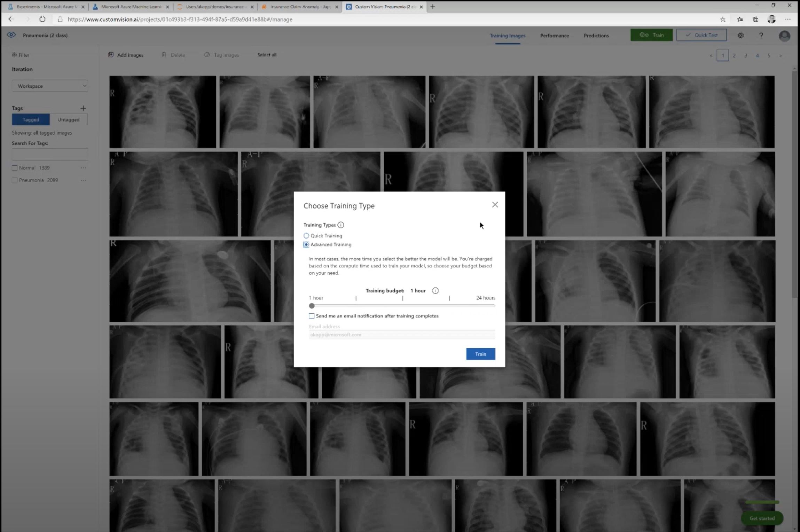The image size is (800, 532).
Task: Click the blue Train button in dialog
Action: tap(480, 354)
